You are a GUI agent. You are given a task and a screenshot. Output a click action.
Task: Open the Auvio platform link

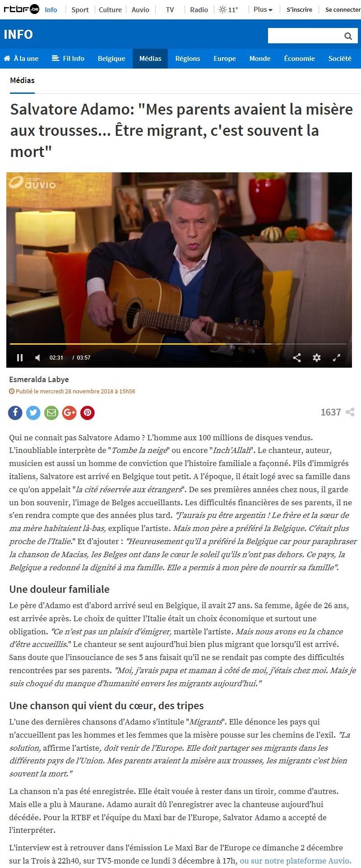tap(295, 861)
